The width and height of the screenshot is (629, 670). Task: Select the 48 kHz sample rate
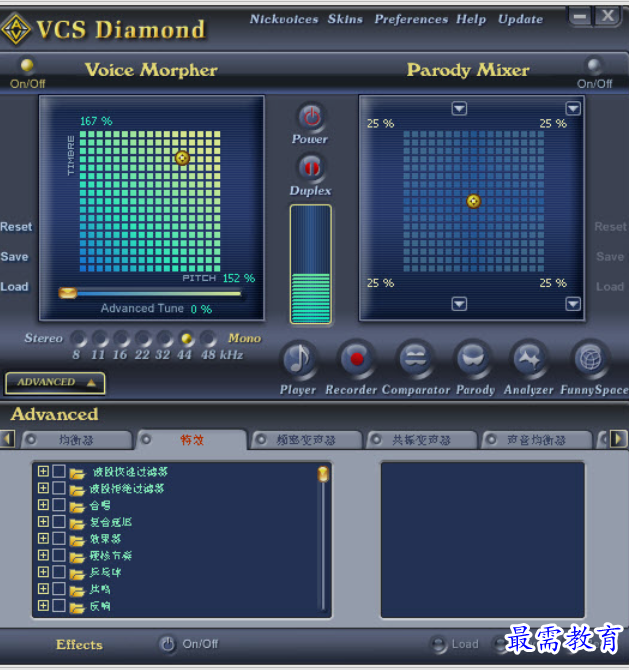[x=208, y=339]
